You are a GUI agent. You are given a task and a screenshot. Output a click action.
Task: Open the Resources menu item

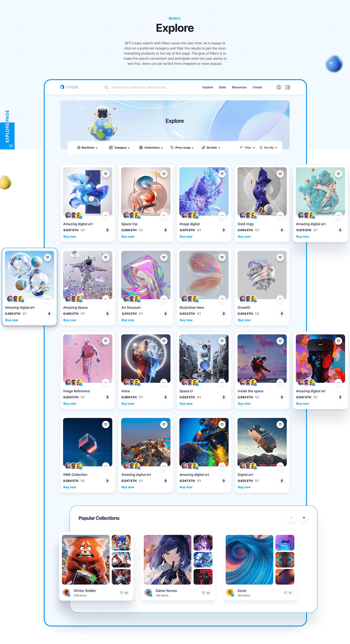[x=239, y=87]
